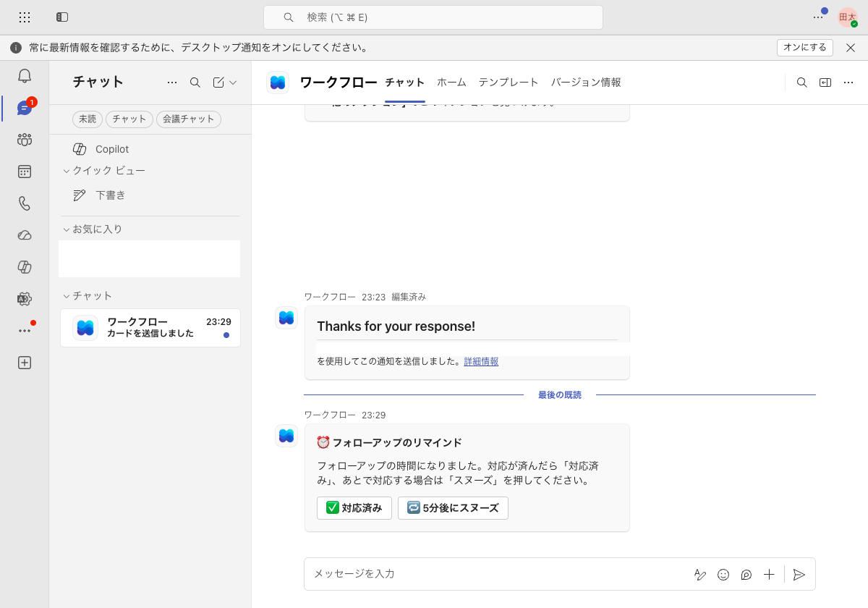Switch to the ホーム tab
The height and width of the screenshot is (608, 868).
point(451,83)
